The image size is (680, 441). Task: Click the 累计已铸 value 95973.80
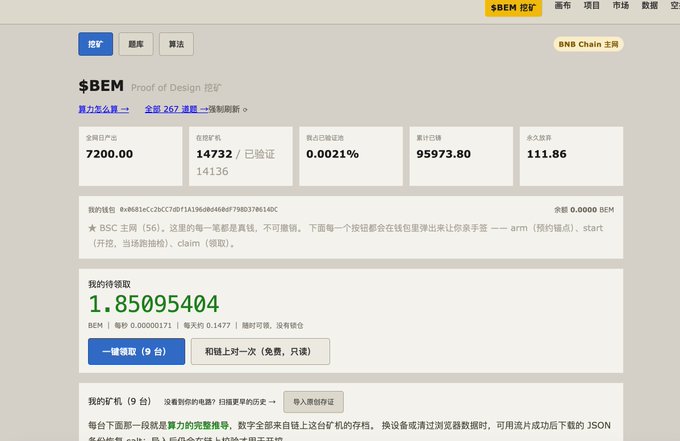(x=443, y=154)
